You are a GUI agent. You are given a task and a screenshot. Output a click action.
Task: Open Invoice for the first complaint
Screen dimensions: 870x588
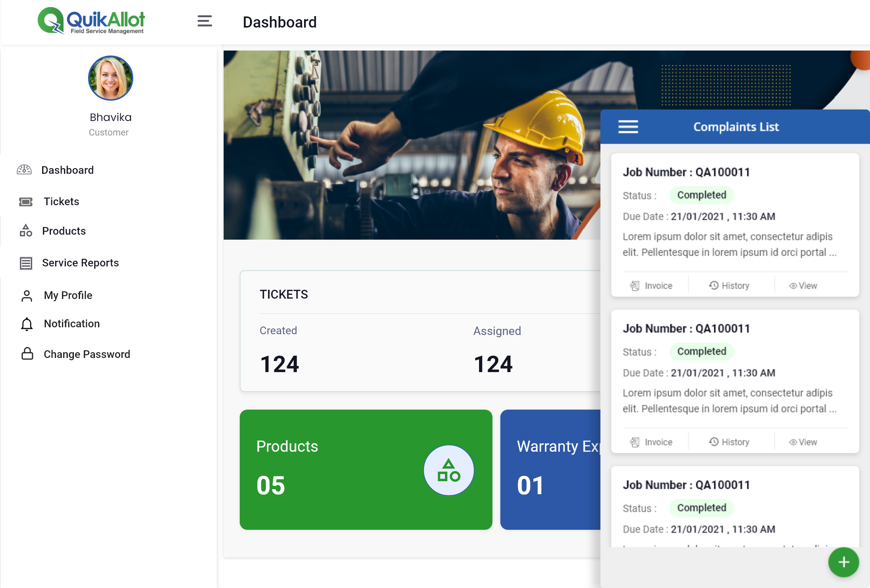pos(651,286)
